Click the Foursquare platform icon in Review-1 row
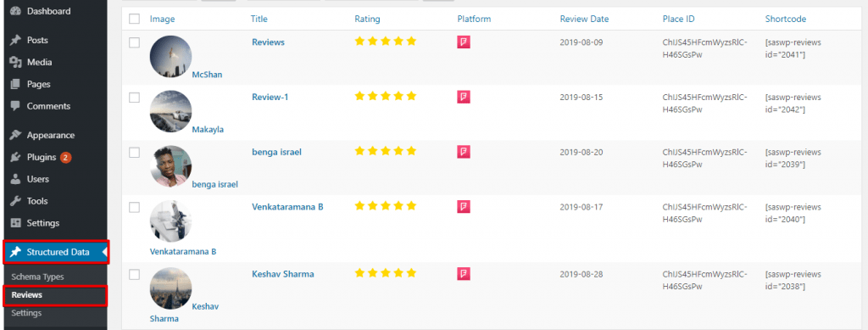Screen dimensions: 868x330 click(464, 97)
